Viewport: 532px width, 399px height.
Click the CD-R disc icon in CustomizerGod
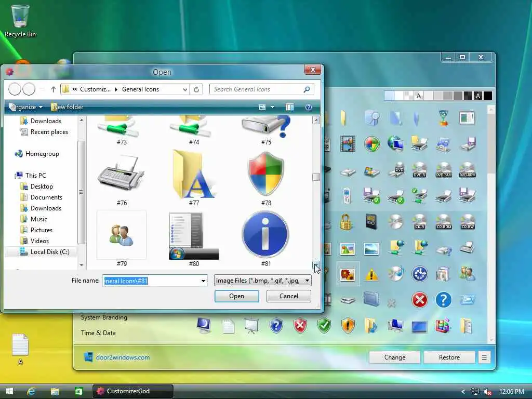click(419, 222)
